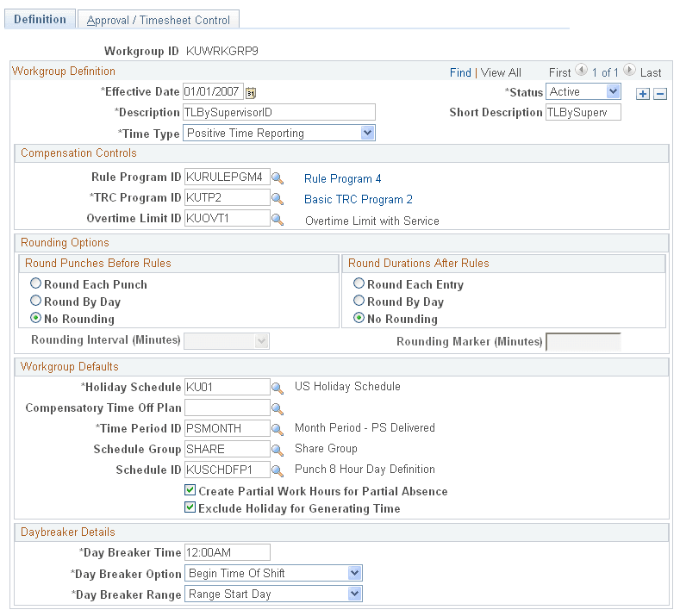680x616 pixels.
Task: Select Round By Day for durations
Action: pyautogui.click(x=359, y=301)
